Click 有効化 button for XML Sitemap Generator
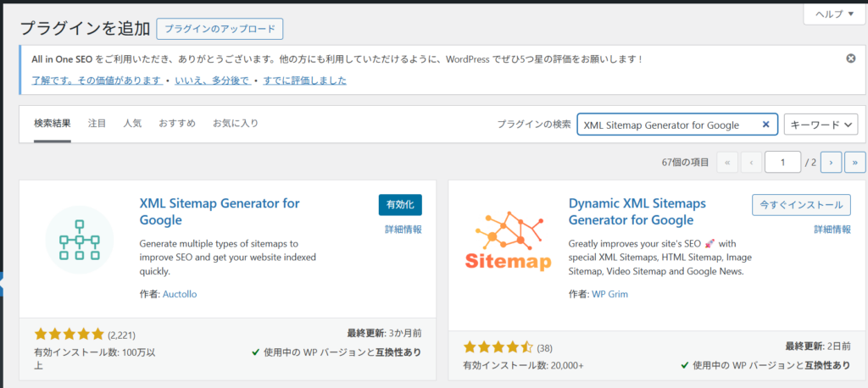 400,205
